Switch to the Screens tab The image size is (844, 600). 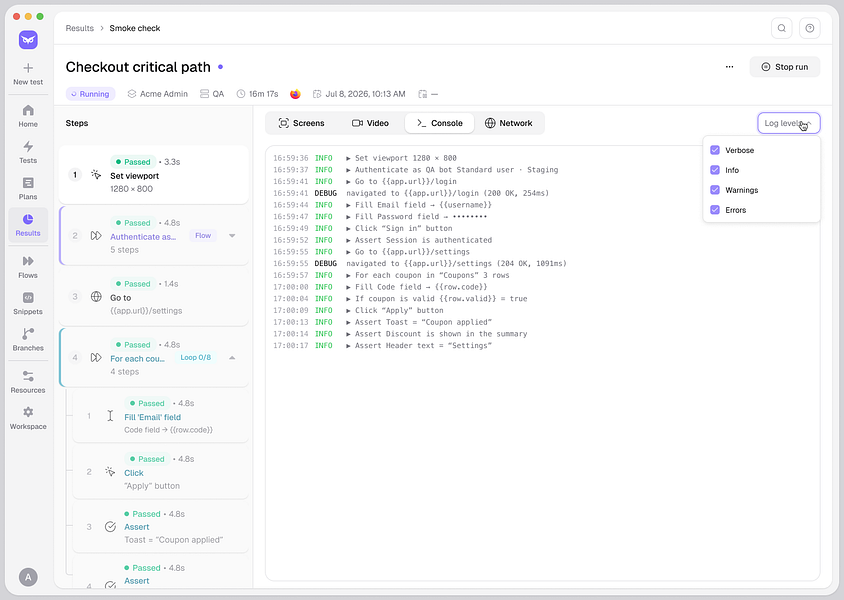(x=301, y=123)
